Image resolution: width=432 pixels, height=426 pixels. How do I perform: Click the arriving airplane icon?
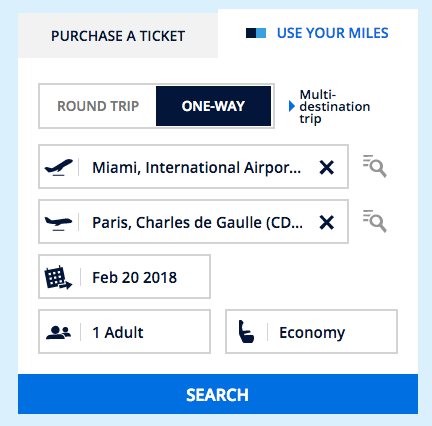[x=58, y=223]
